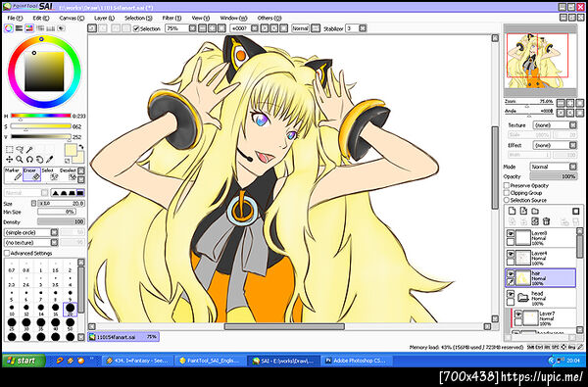The width and height of the screenshot is (588, 387).
Task: Create a new layer folder
Action: point(535,211)
